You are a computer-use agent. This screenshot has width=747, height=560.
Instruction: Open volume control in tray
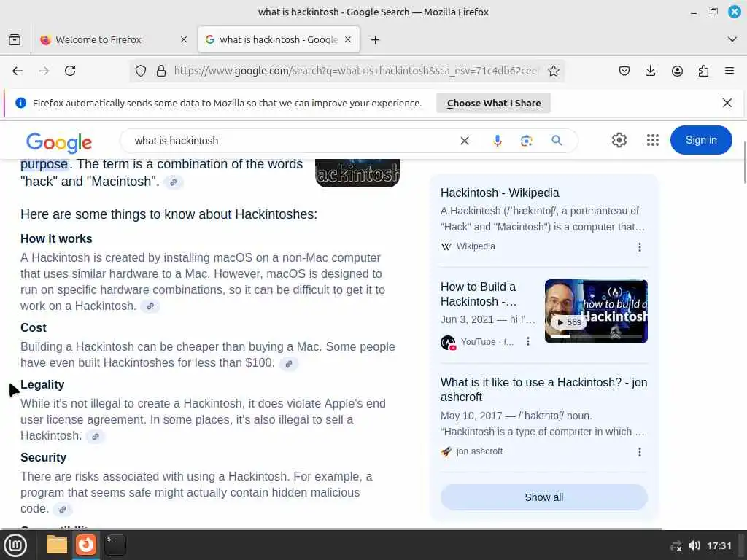(x=694, y=545)
